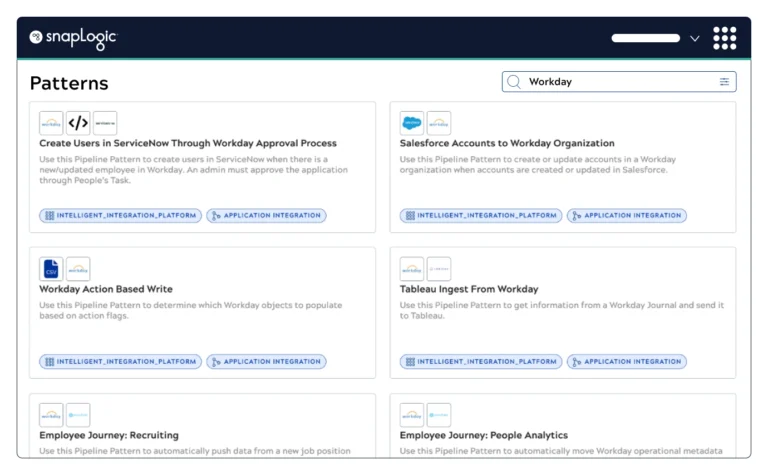Screen dimensions: 768x475
Task: Open Employee Journey: People Analytics pattern
Action: pos(484,435)
